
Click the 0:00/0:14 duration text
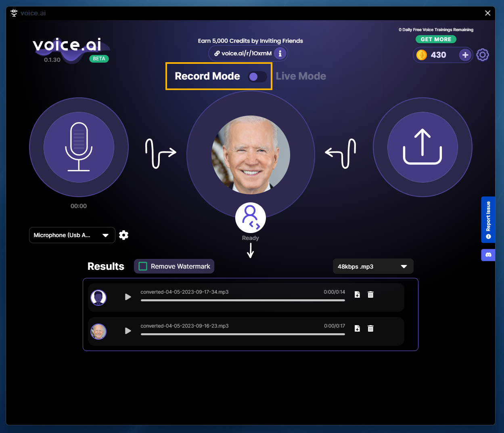click(x=335, y=292)
